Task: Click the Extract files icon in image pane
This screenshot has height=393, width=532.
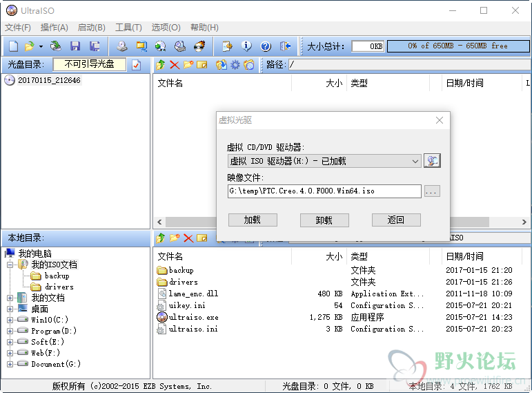Action: coord(221,64)
